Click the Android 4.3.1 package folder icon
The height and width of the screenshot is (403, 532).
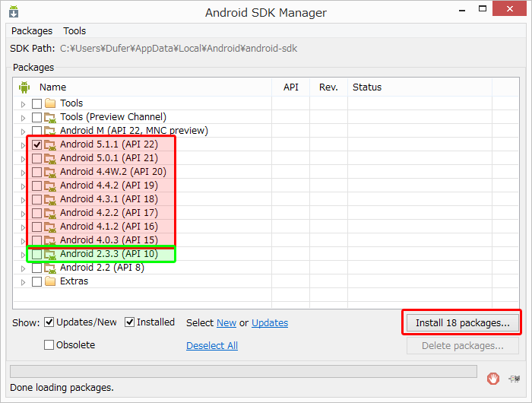[x=50, y=200]
